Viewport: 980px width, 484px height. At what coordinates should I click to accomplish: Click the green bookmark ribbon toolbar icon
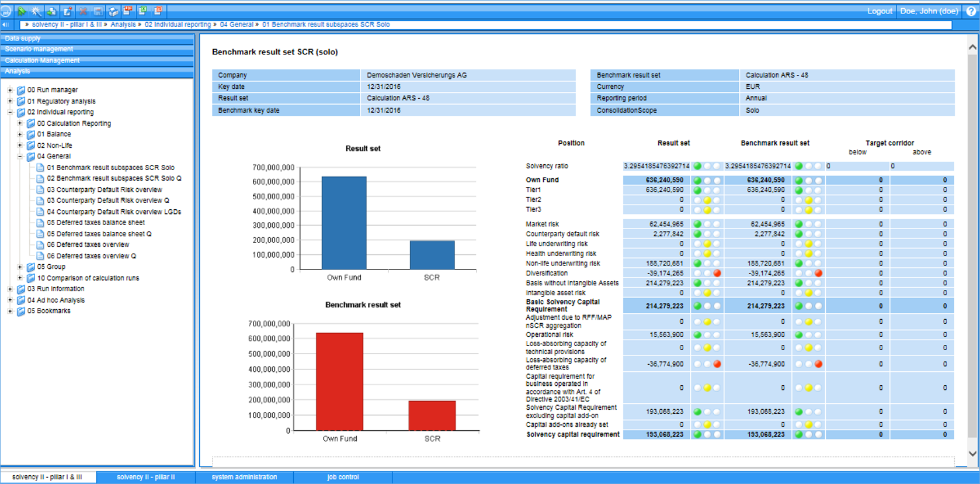coord(22,11)
